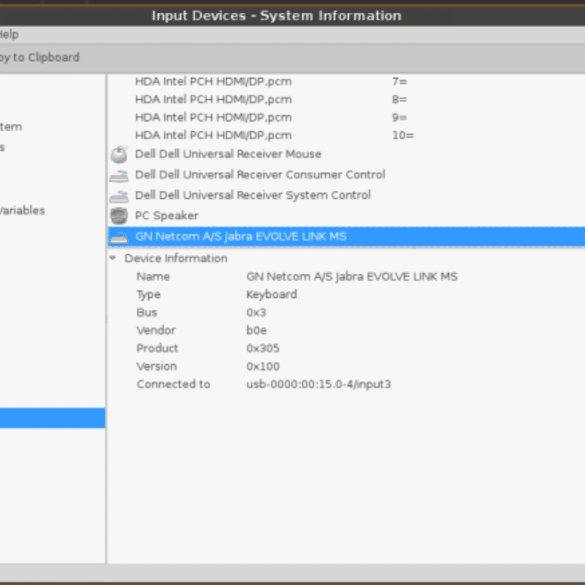Click the Product value 0x305
585x585 pixels.
[x=263, y=348]
